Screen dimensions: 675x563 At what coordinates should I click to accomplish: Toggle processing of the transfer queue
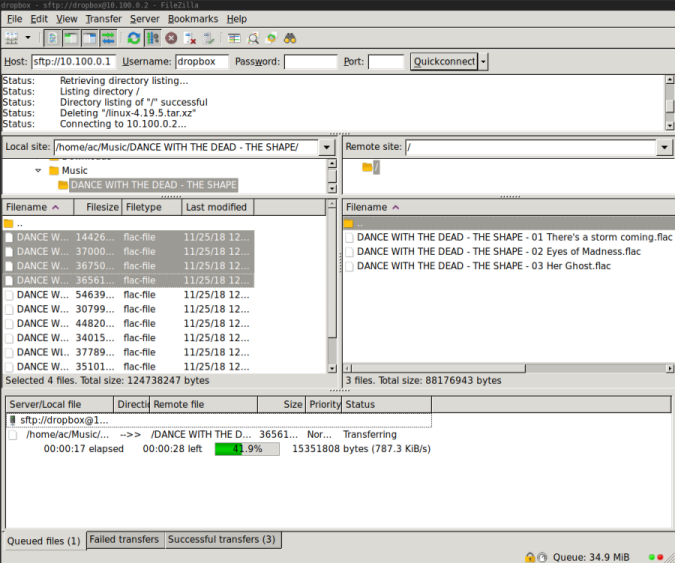click(x=152, y=38)
